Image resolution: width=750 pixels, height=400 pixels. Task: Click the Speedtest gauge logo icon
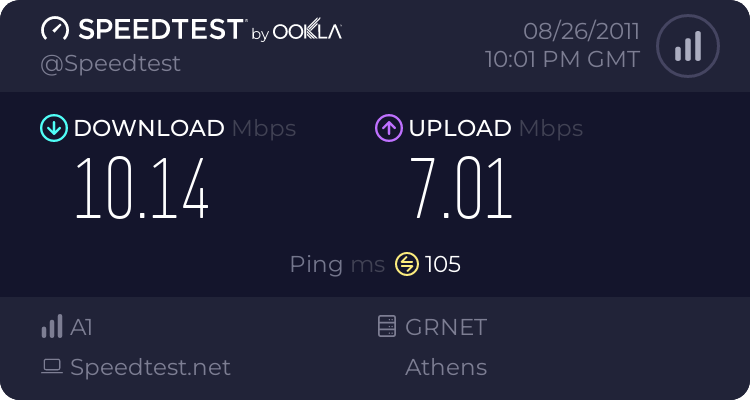54,29
